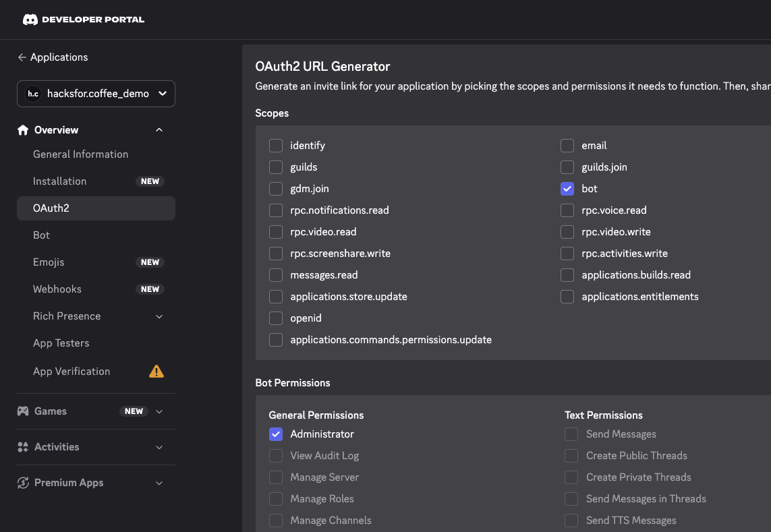Open the App Testers page
This screenshot has width=771, height=532.
[x=61, y=343]
